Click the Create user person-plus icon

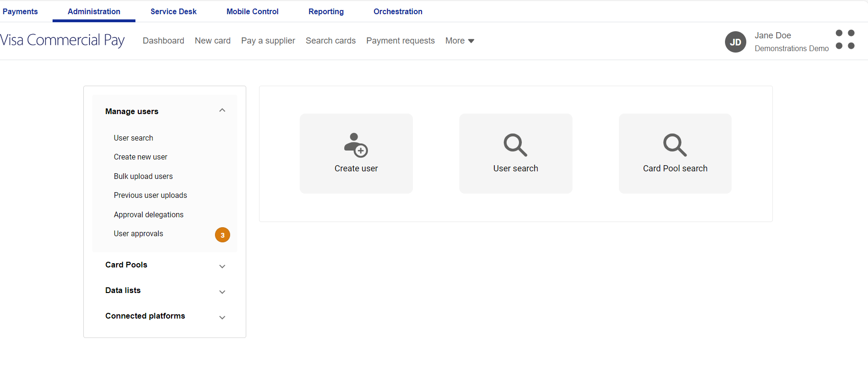click(356, 145)
